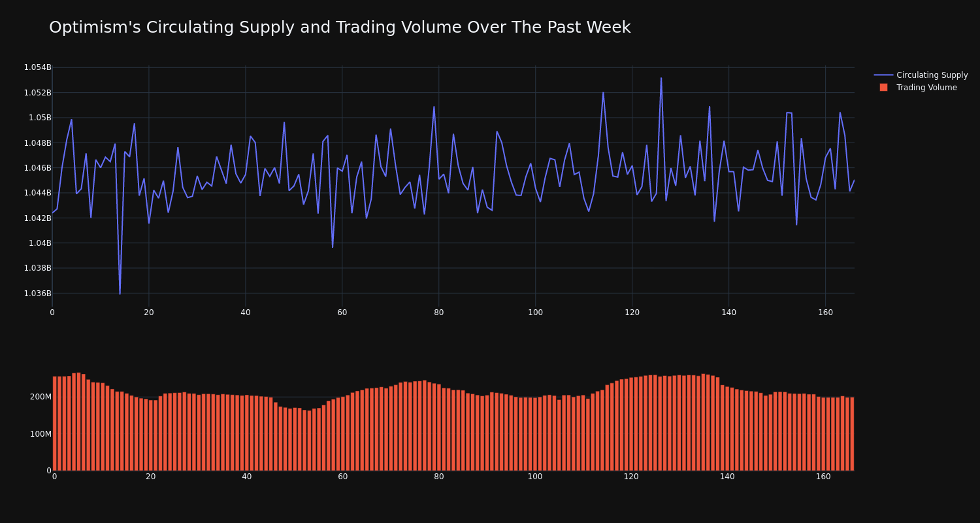Click the supply peak near index 114
Viewport: 980px width, 523px height.
click(x=603, y=92)
